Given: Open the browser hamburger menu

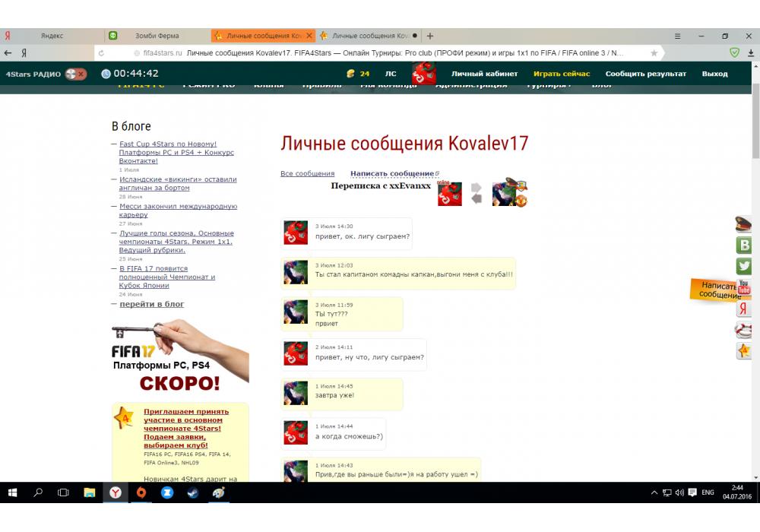Looking at the screenshot, I should tap(677, 36).
